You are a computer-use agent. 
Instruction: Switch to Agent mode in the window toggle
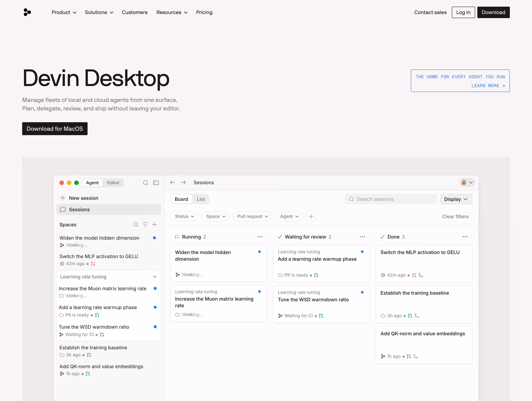pyautogui.click(x=92, y=183)
